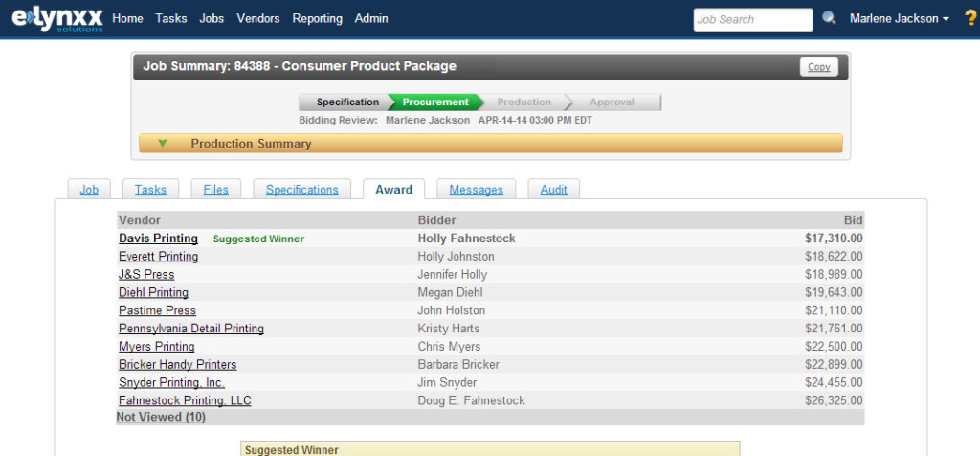The height and width of the screenshot is (456, 980).
Task: Click bidder name Holly Fahnestock
Action: click(466, 239)
